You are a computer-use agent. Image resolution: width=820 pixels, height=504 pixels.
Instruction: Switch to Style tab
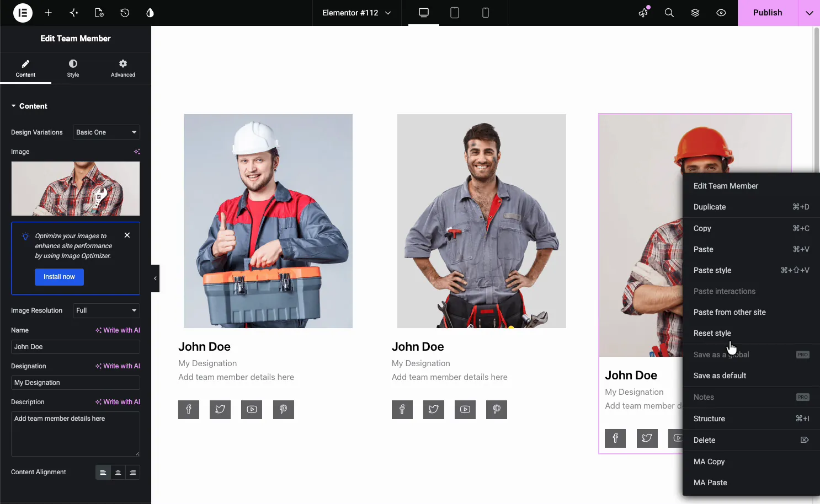pyautogui.click(x=73, y=68)
